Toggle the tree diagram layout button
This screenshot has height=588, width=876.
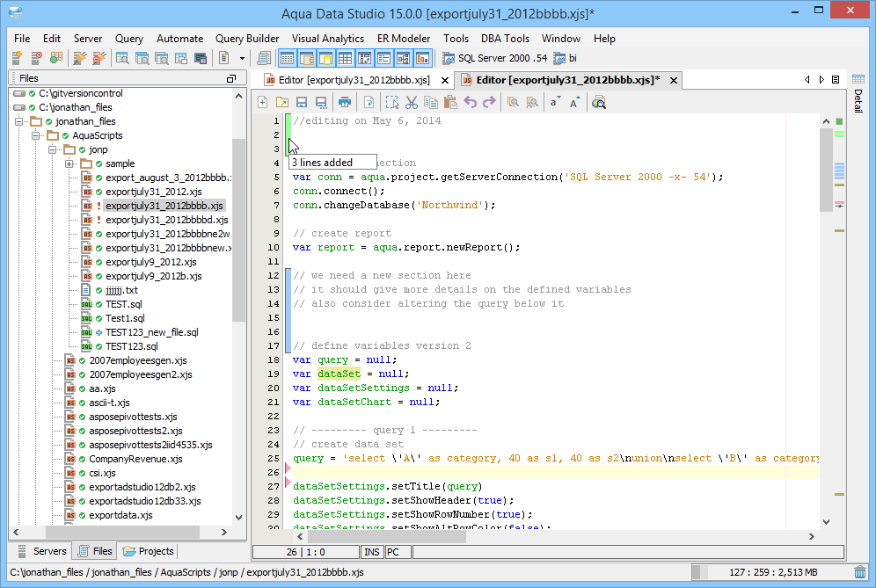pyautogui.click(x=403, y=57)
